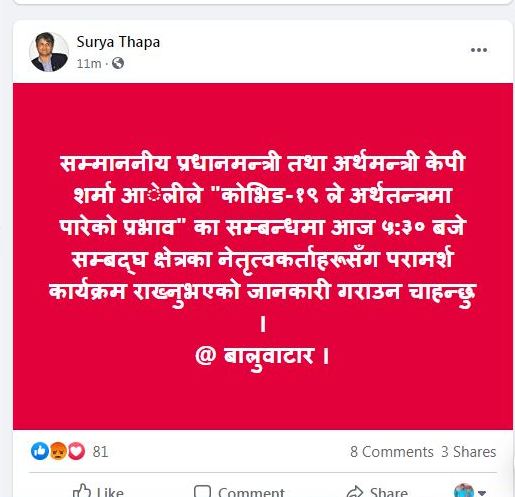Click the Comment button label
The width and height of the screenshot is (515, 497).
pyautogui.click(x=251, y=492)
